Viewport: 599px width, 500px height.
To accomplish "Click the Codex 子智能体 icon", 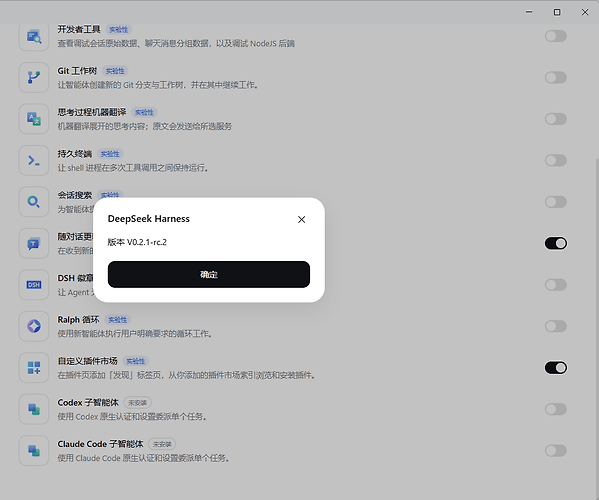I will tap(34, 409).
